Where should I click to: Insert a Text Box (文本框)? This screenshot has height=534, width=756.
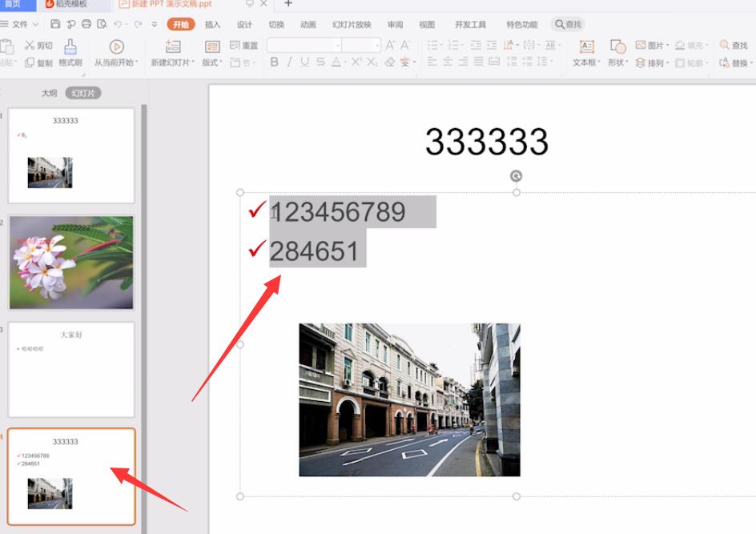click(587, 53)
